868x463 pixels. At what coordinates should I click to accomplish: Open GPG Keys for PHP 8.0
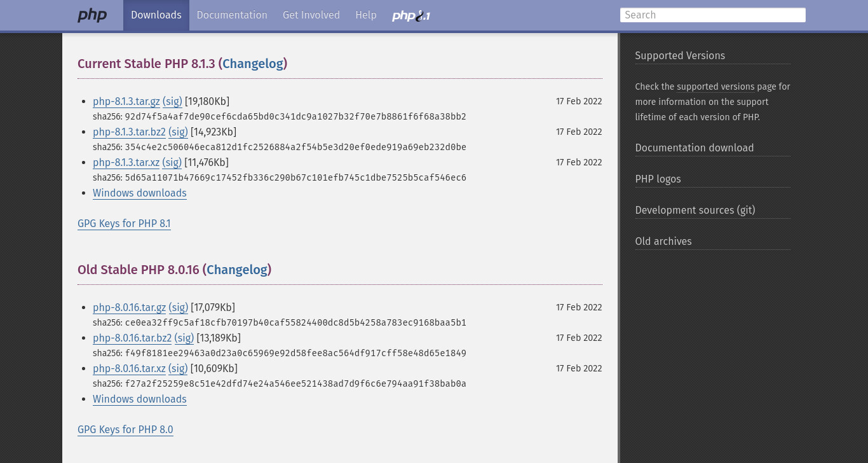pyautogui.click(x=125, y=430)
